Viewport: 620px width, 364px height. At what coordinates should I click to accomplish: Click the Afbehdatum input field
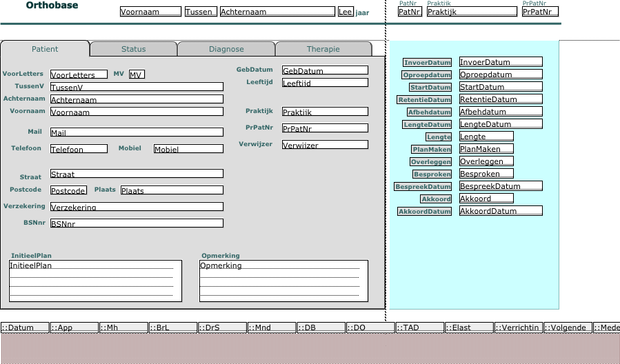[x=501, y=112]
